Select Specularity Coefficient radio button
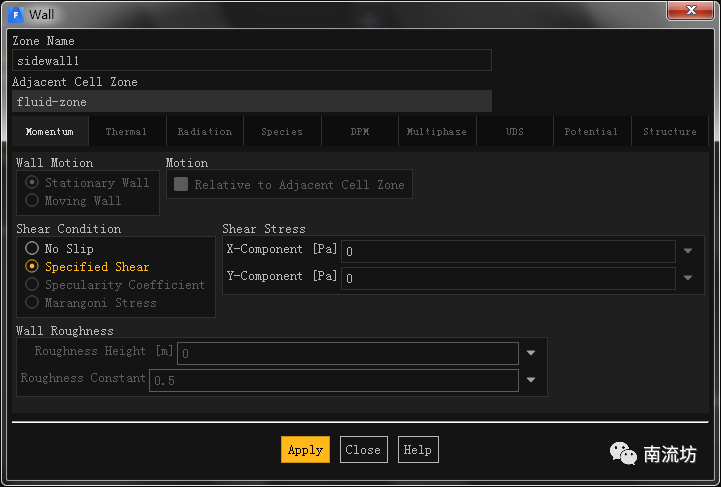 [x=32, y=284]
